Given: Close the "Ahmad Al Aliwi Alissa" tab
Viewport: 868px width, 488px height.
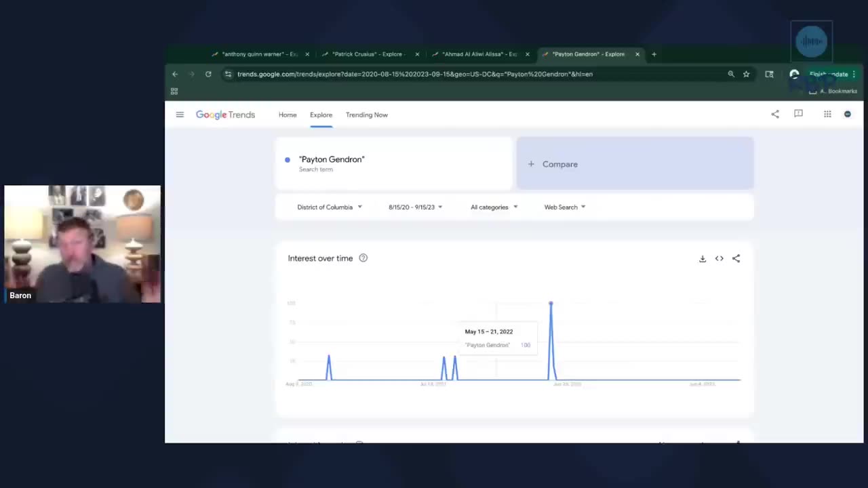Looking at the screenshot, I should point(527,54).
